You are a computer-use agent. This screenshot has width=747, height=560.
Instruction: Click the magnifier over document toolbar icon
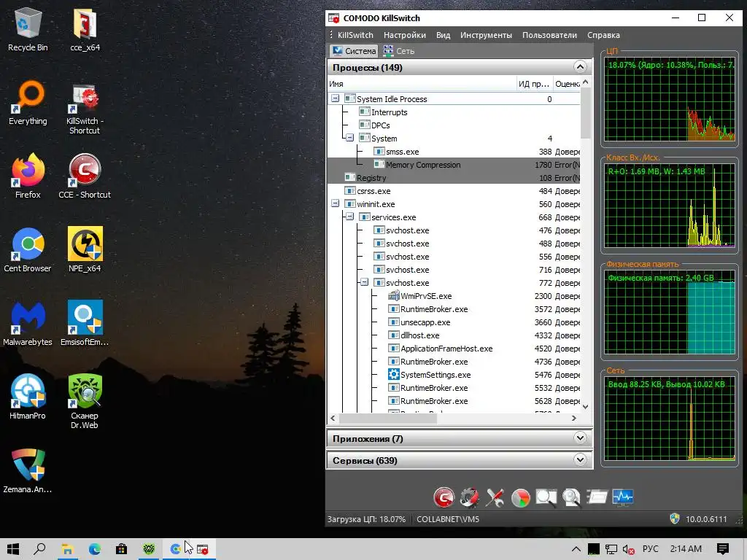point(571,497)
